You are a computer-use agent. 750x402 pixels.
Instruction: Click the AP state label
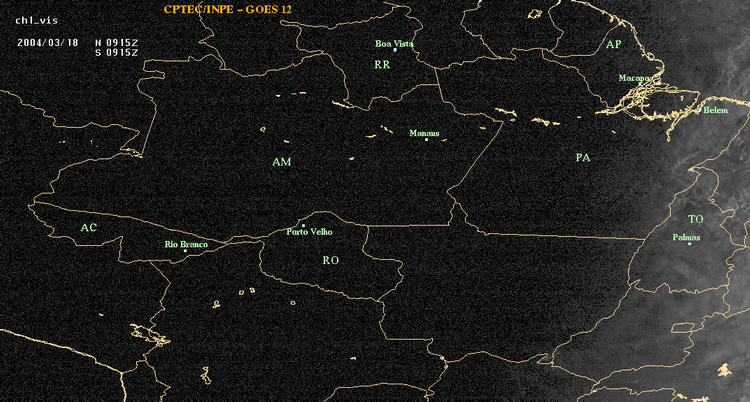[x=613, y=45]
